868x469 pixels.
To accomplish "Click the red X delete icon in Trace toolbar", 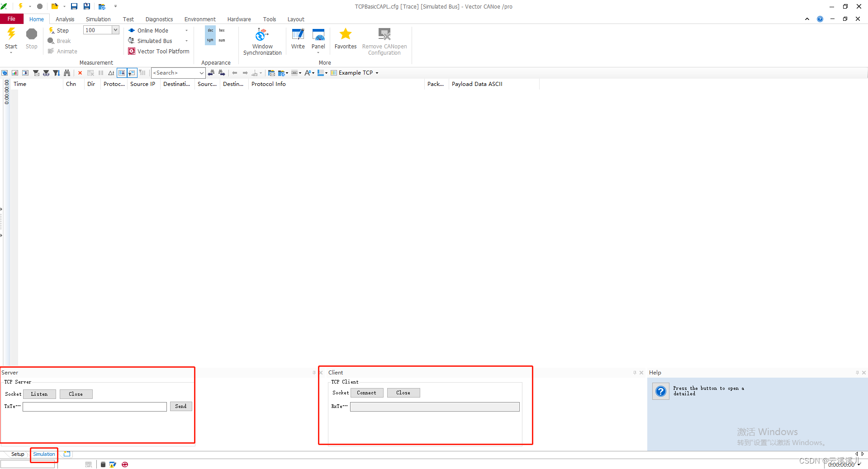I will 80,73.
